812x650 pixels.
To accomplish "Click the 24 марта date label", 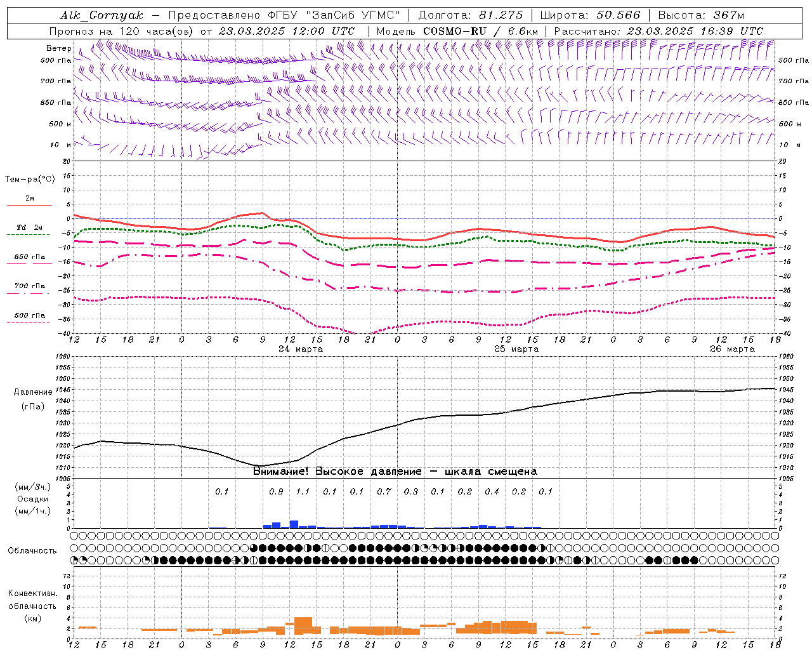I will coord(301,349).
